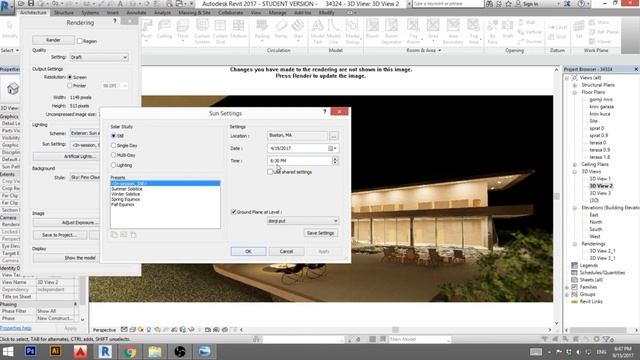Choose the opening By Face tool

pyautogui.click(x=492, y=31)
